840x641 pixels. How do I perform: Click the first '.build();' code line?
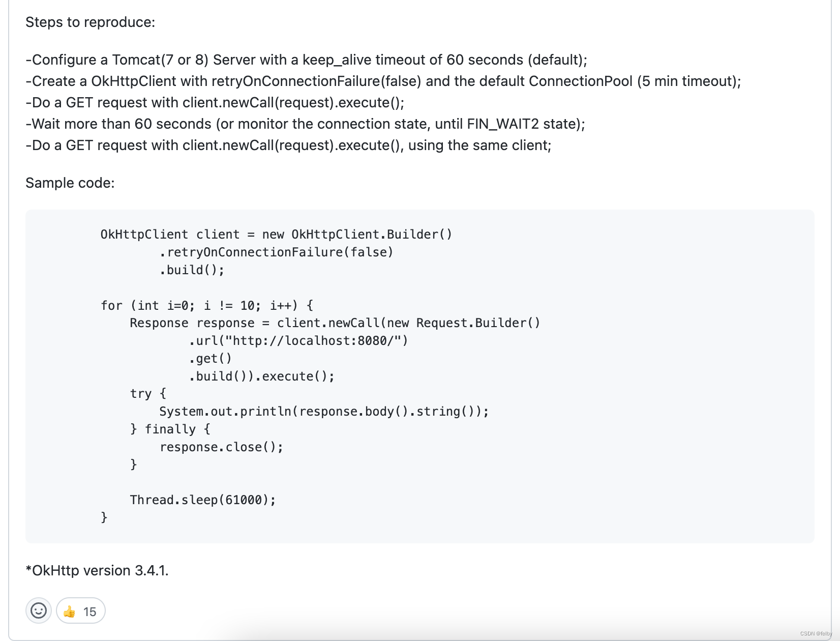(192, 270)
